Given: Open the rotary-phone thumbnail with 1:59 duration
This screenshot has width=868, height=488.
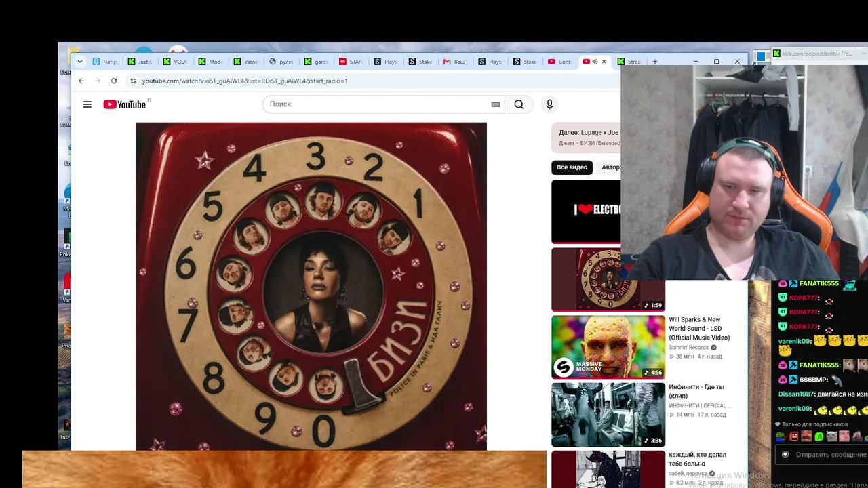Looking at the screenshot, I should 608,279.
